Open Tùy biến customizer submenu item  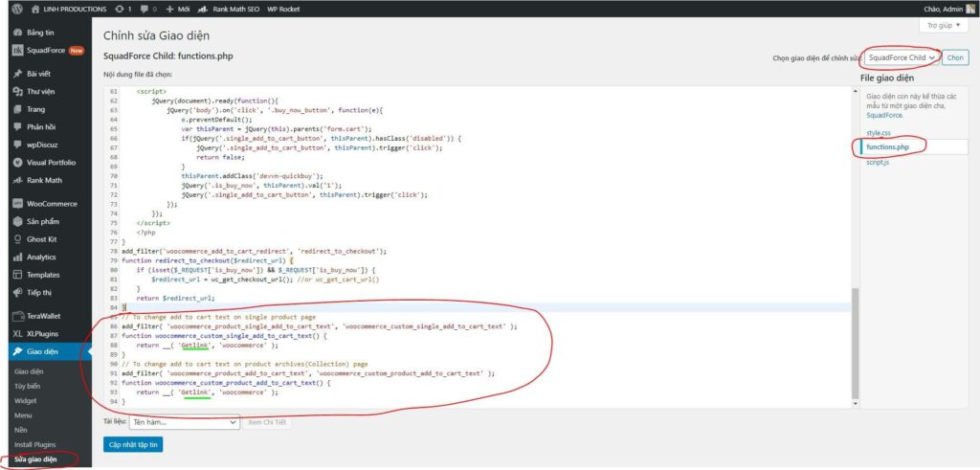coord(28,386)
